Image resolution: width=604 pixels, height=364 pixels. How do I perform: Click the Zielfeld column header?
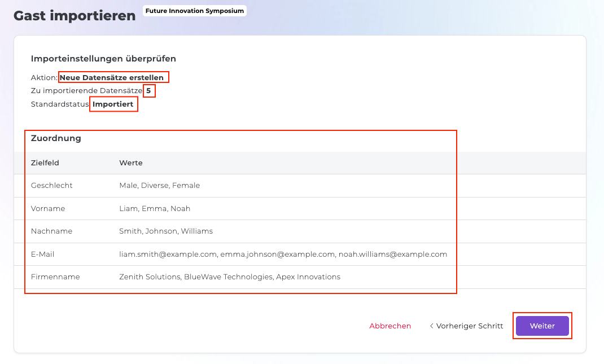[x=45, y=163]
